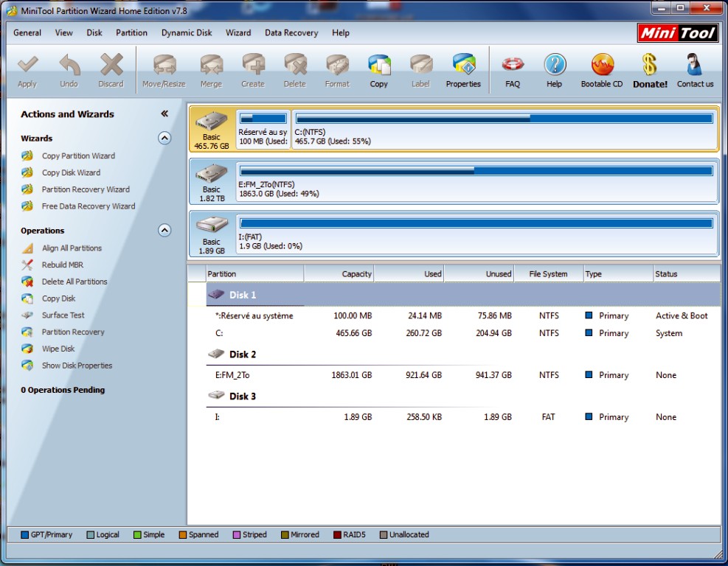Select the E:FM_2To partition row
The width and height of the screenshot is (728, 566).
(463, 375)
